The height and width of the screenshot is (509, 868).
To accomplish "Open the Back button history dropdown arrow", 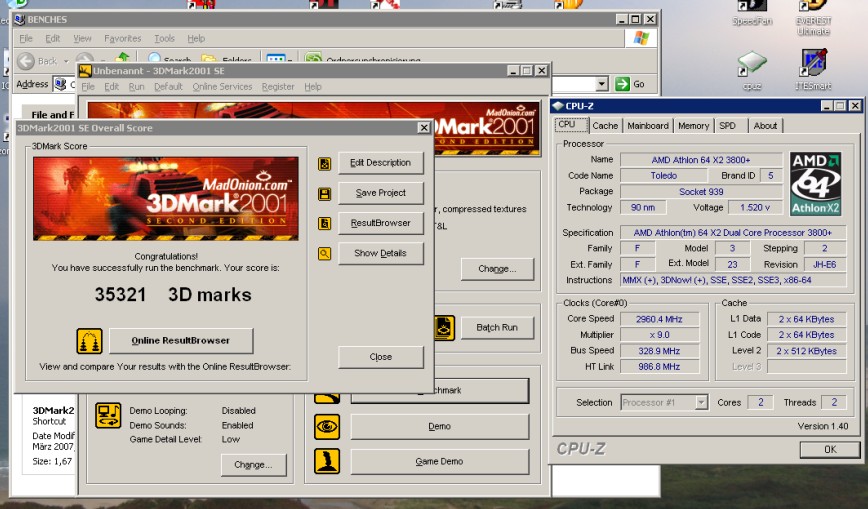I will (x=66, y=61).
